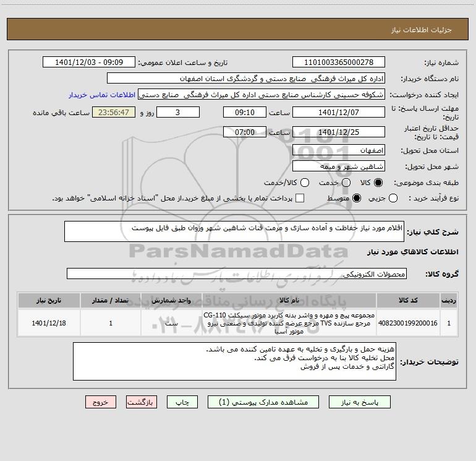Select the کالا/خدمت radio button
The image size is (476, 461).
[x=305, y=183]
